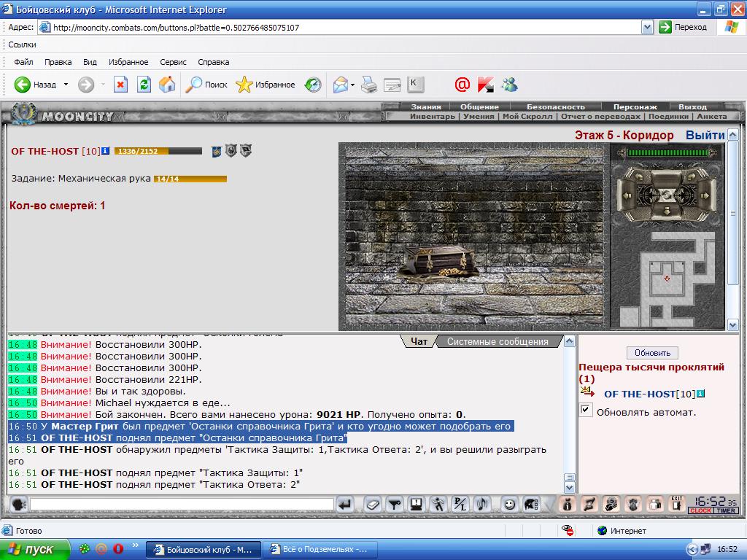Click the IE Stop toolbar button
This screenshot has height=560, width=747.
(120, 85)
